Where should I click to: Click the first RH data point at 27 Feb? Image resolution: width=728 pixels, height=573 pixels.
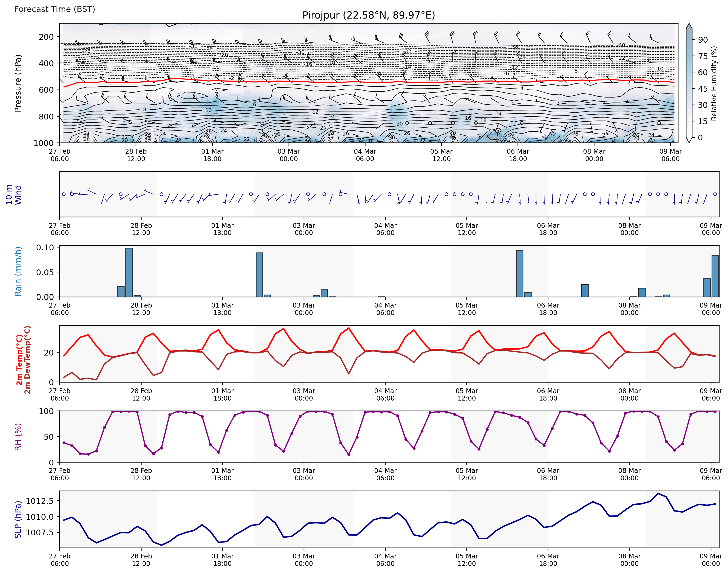click(64, 443)
